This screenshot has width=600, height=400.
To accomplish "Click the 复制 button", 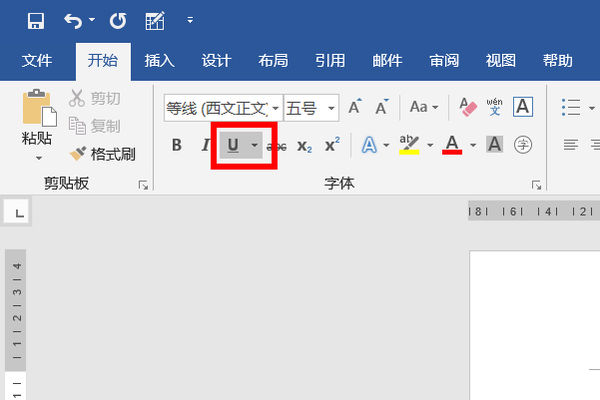I will point(95,126).
